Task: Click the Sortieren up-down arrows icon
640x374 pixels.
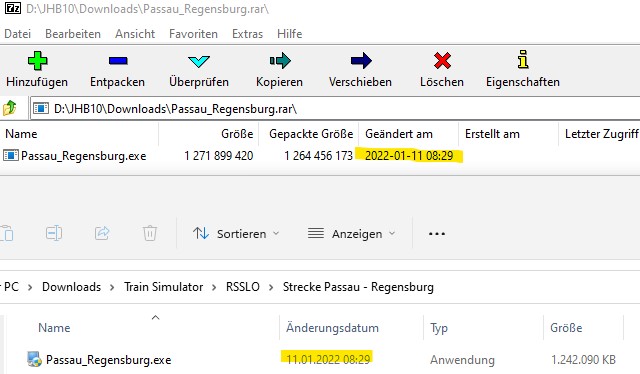Action: pyautogui.click(x=201, y=234)
